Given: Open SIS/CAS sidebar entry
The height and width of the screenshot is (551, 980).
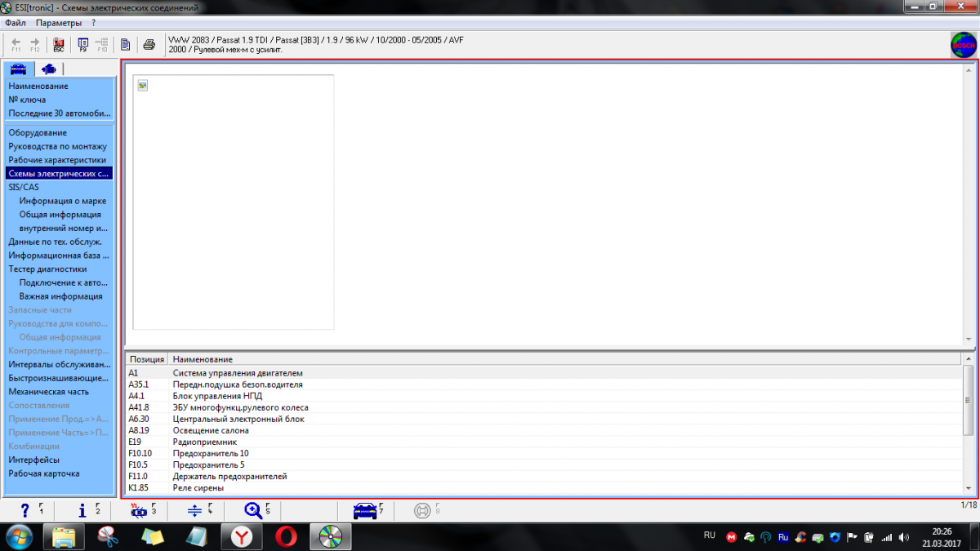Looking at the screenshot, I should click(x=24, y=187).
